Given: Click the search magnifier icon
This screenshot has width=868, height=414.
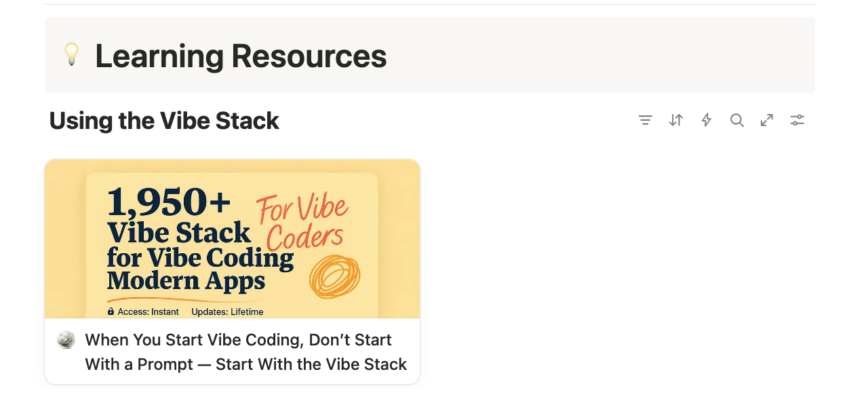Looking at the screenshot, I should [x=736, y=120].
